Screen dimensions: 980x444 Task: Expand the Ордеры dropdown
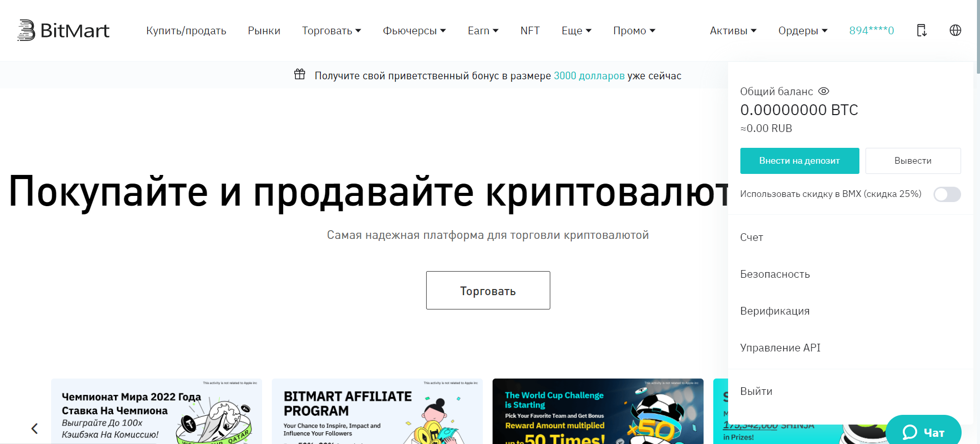tap(803, 31)
